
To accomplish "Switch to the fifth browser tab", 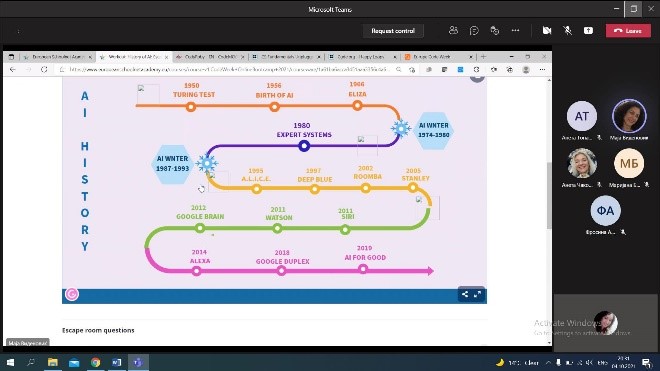I will [362, 56].
